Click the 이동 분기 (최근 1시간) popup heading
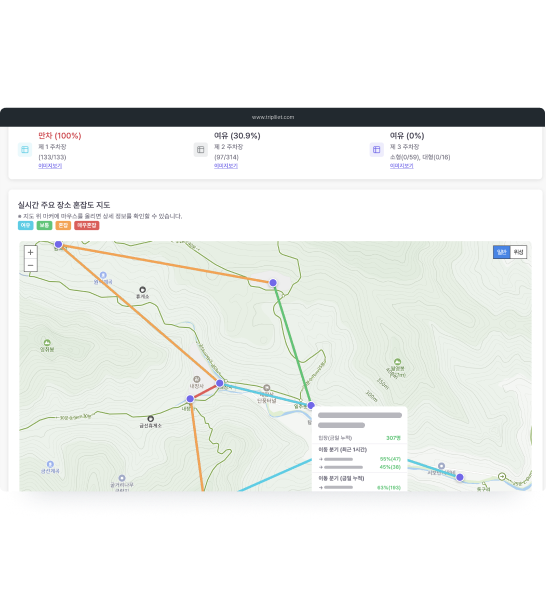 [342, 450]
